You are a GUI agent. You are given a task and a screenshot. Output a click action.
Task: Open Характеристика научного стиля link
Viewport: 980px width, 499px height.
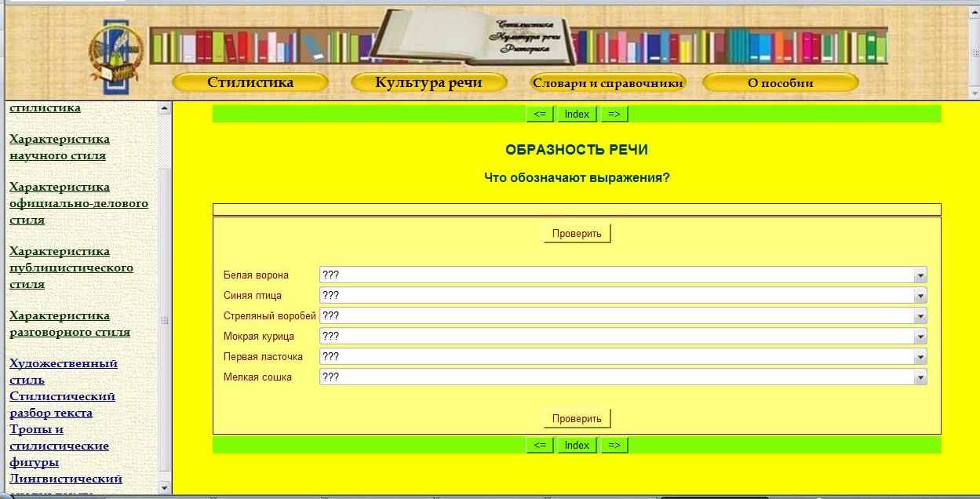(59, 147)
